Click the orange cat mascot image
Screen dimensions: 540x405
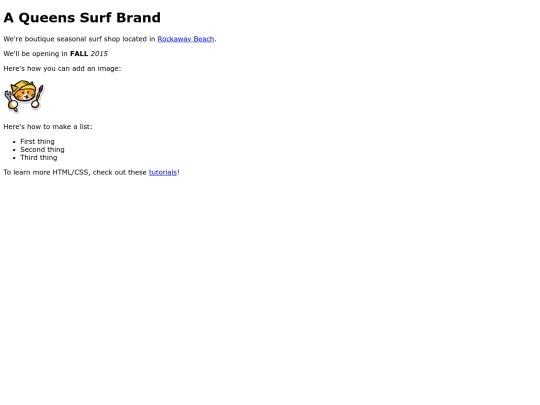point(24,96)
